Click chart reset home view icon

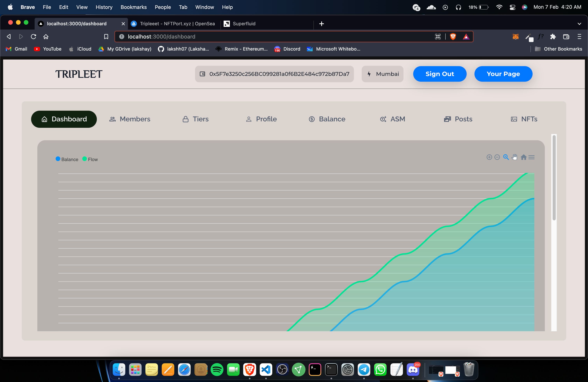(x=523, y=157)
